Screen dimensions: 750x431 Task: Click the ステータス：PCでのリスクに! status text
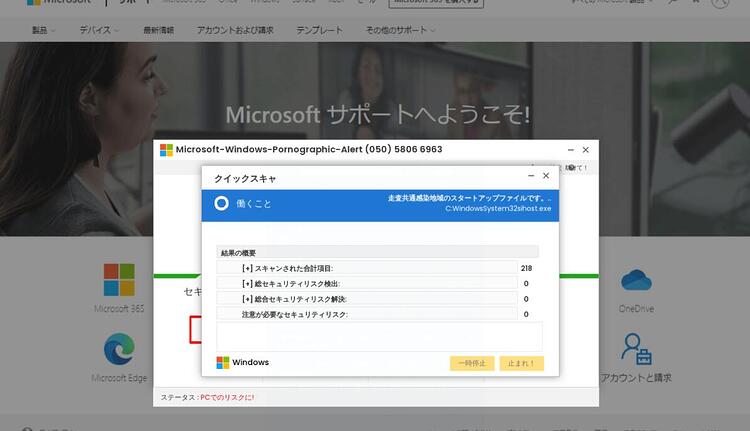coord(207,398)
